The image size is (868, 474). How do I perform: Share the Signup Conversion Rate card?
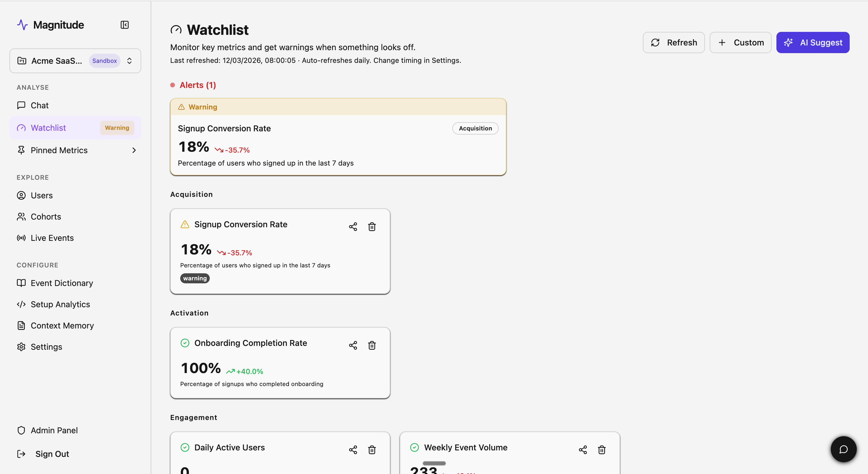tap(353, 227)
